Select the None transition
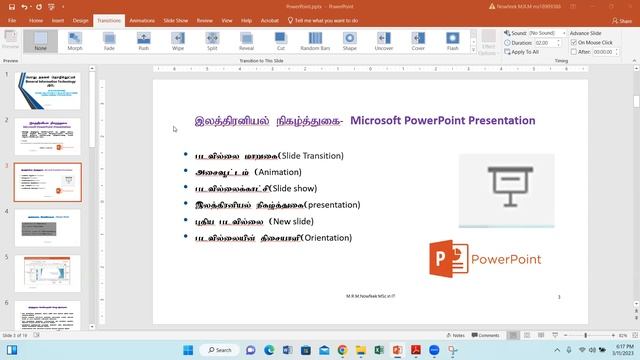 (x=40, y=41)
